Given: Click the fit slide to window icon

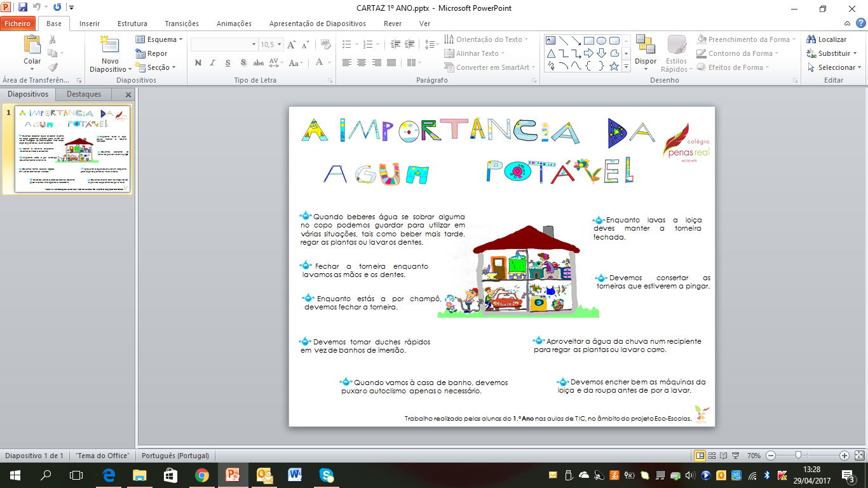Looking at the screenshot, I should [859, 456].
